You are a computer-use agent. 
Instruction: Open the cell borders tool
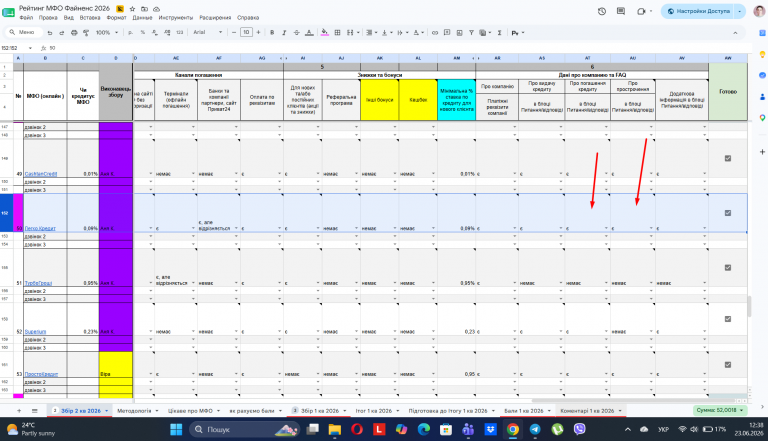pyautogui.click(x=337, y=33)
